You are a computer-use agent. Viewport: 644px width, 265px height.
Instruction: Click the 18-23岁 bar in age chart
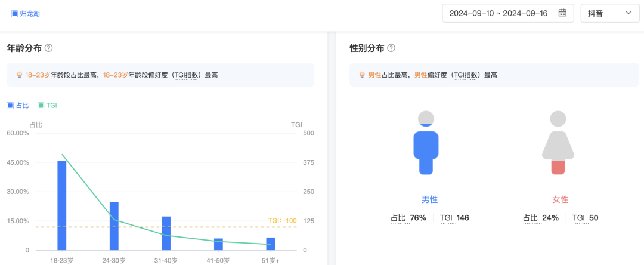point(62,205)
